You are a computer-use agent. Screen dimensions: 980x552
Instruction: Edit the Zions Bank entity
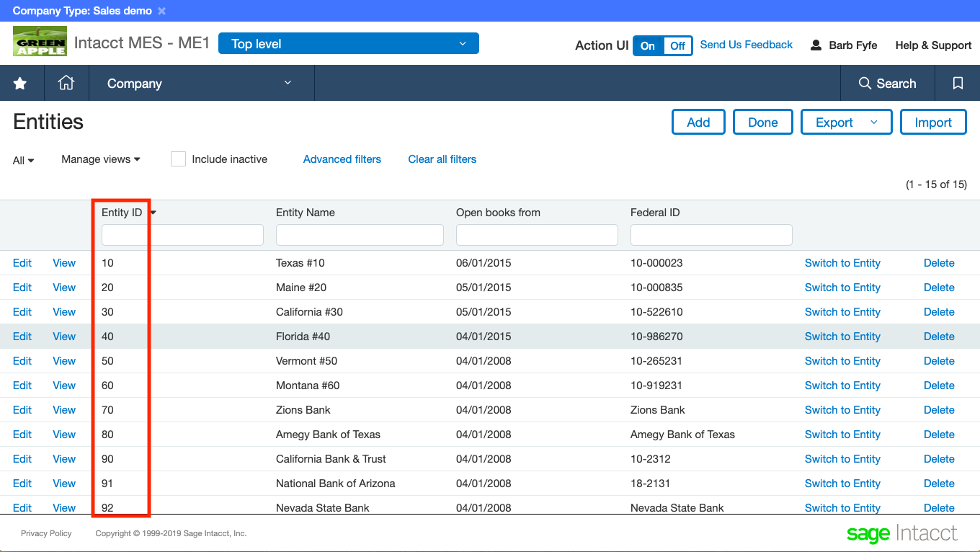tap(22, 410)
